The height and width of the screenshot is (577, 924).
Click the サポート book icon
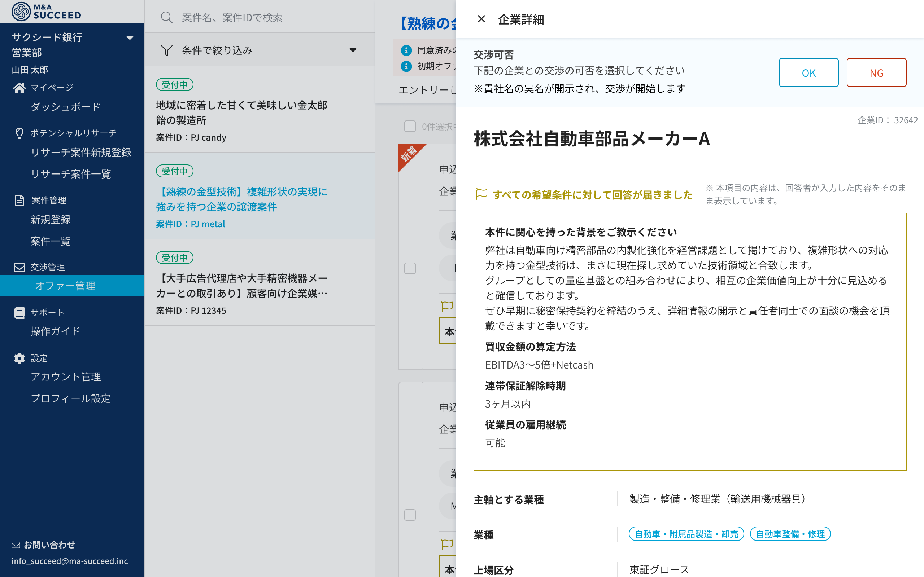(19, 313)
